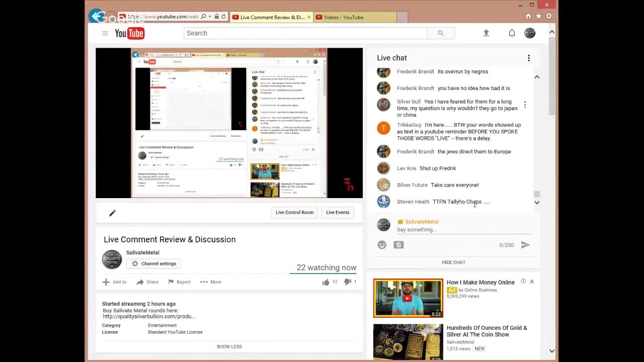Screen dimensions: 644x362
Task: Open the upload video icon
Action: pyautogui.click(x=486, y=33)
